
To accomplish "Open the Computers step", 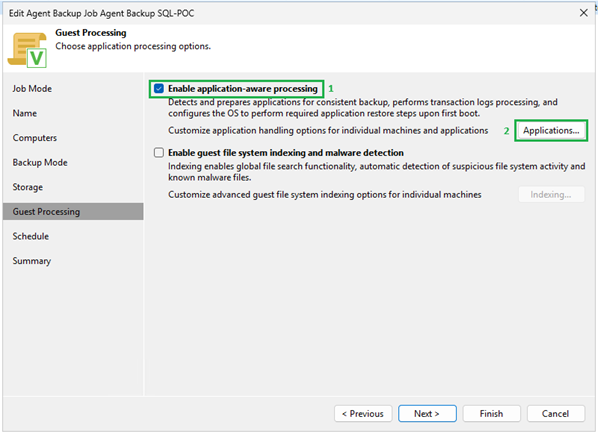I will tap(35, 138).
